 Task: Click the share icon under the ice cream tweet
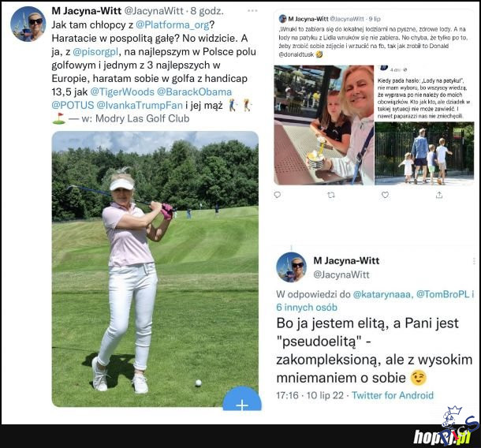(x=439, y=195)
